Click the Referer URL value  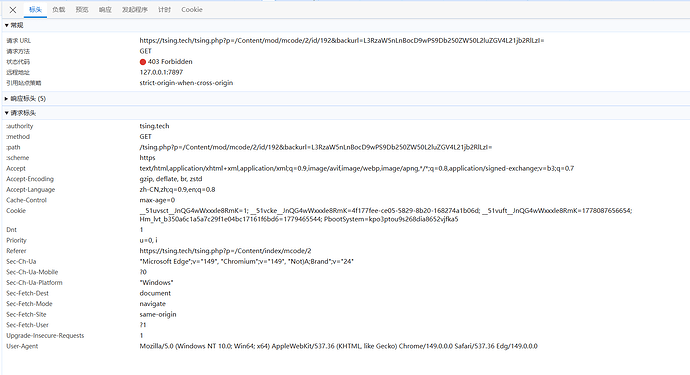pos(225,251)
